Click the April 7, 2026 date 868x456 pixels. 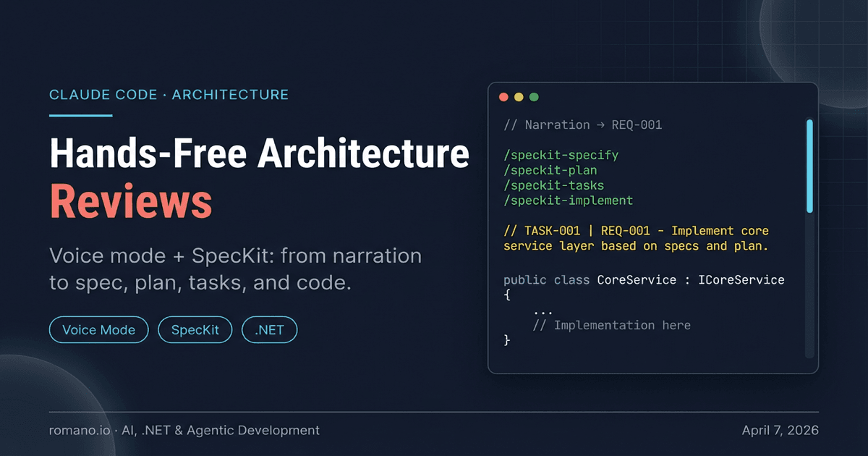coord(780,430)
